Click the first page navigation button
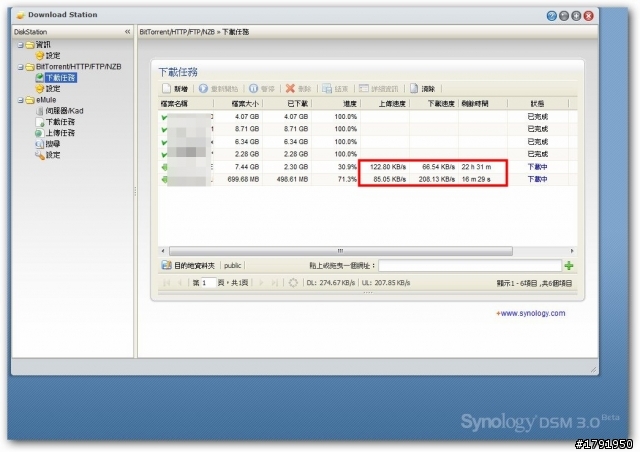The image size is (640, 452). (x=167, y=283)
